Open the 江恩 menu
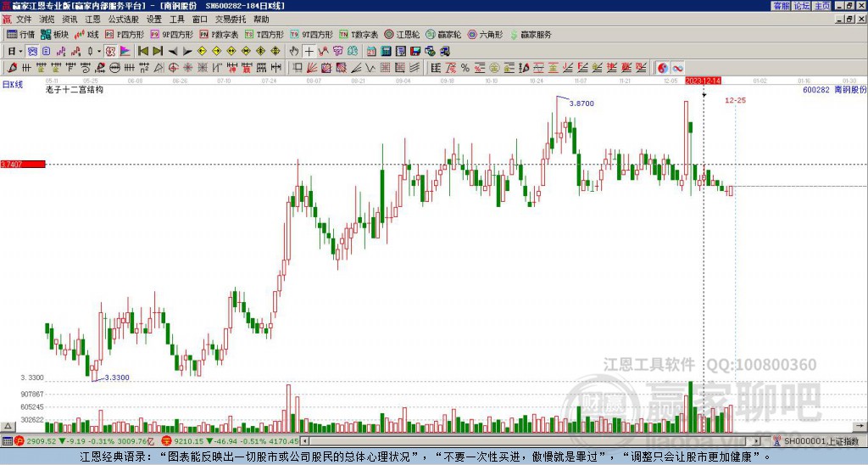Viewport: 868px width, 465px height. [x=92, y=20]
